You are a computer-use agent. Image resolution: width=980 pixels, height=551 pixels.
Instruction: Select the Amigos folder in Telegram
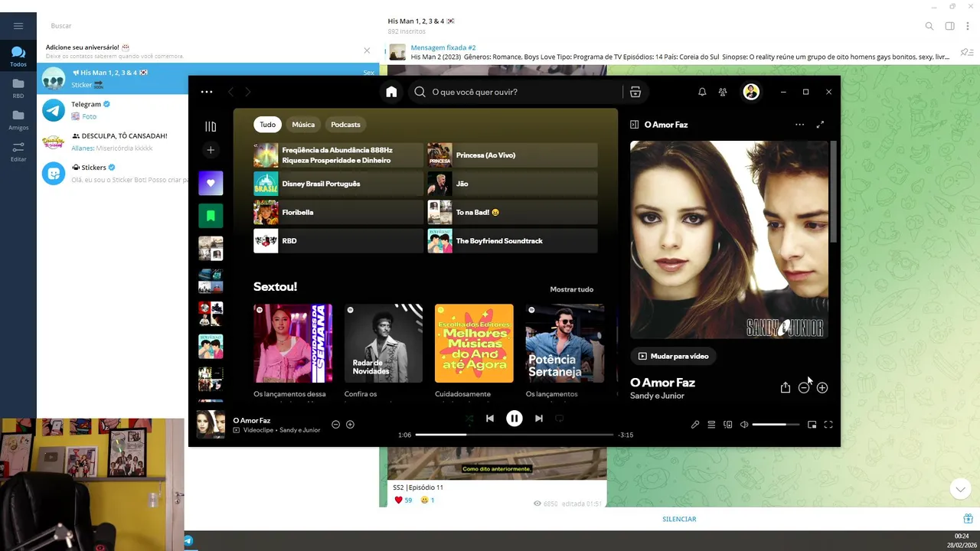point(18,119)
